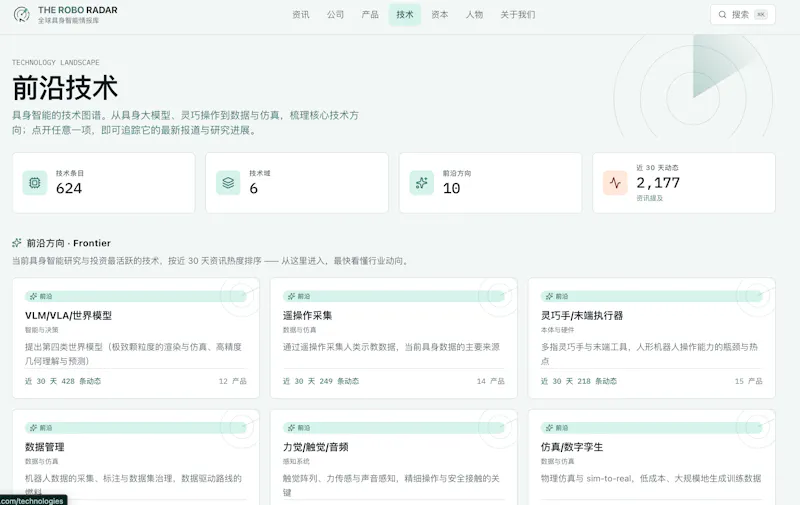Click the 2,177 recent activity value

(x=658, y=183)
